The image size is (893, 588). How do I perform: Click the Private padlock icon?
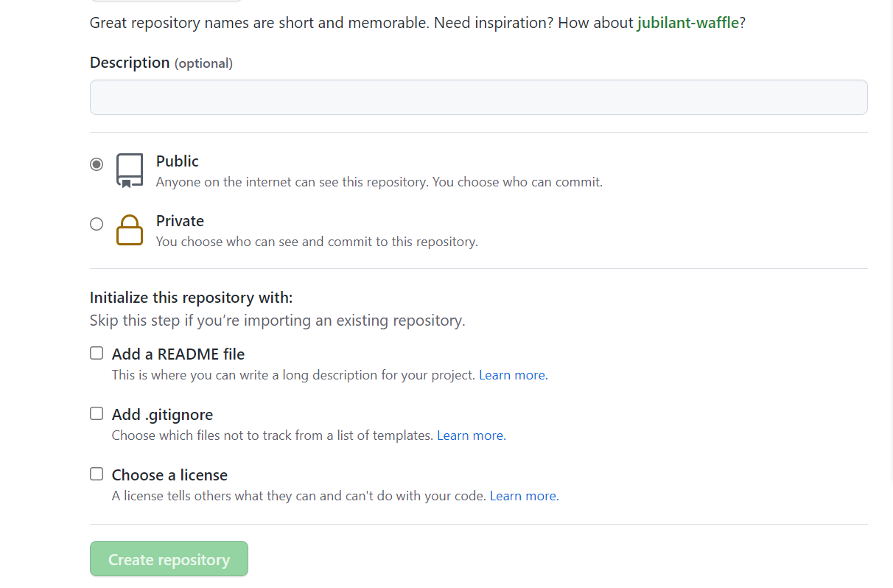pos(130,230)
